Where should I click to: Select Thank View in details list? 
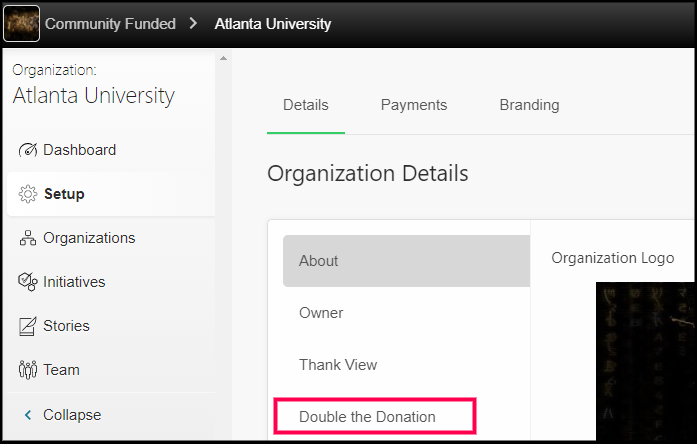click(338, 365)
